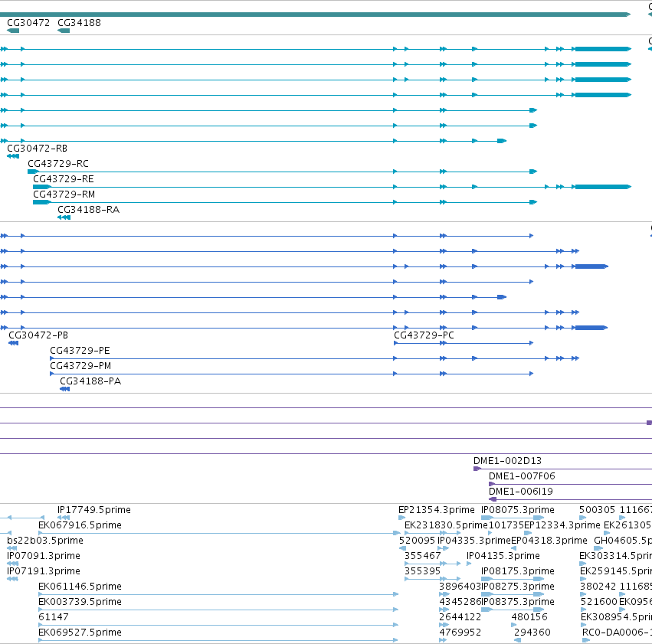Click the 4769952 EST label
The height and width of the screenshot is (644, 652).
460,633
